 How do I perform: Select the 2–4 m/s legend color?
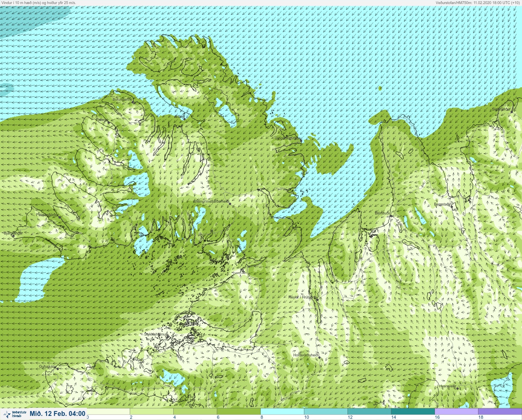pyautogui.click(x=151, y=411)
